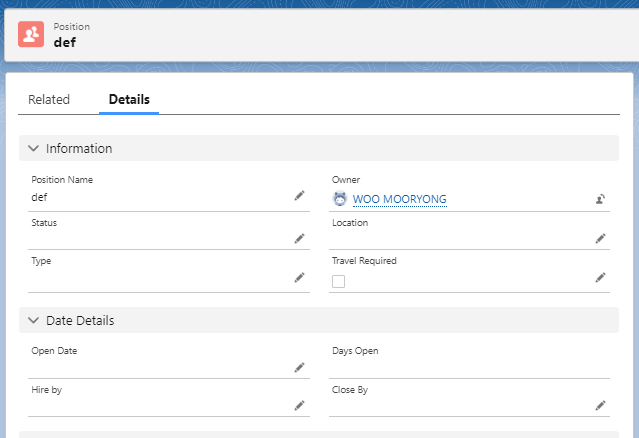The height and width of the screenshot is (438, 639).
Task: Click the Position record icon in header
Action: pos(31,34)
